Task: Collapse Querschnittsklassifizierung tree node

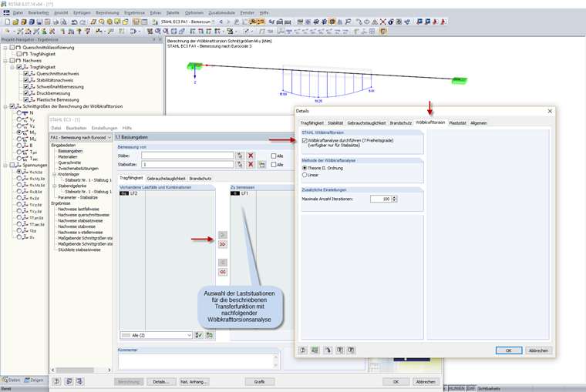Action: [5, 48]
